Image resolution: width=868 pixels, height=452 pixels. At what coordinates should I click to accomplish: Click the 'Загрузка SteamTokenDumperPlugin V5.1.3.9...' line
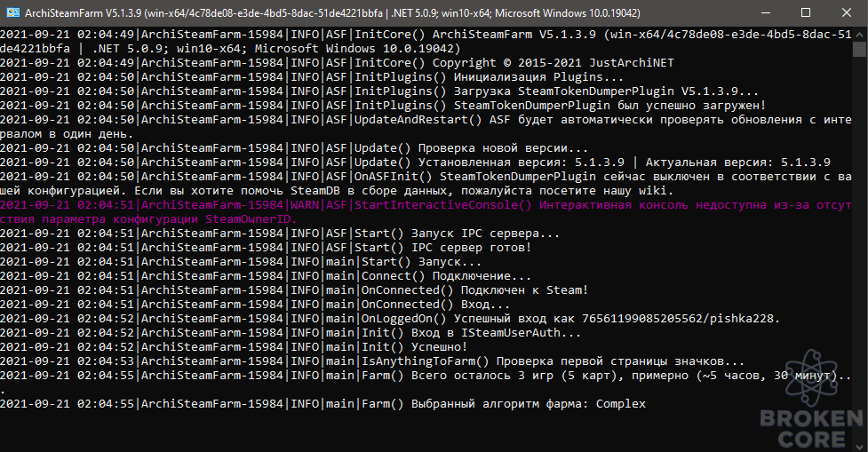pos(379,91)
